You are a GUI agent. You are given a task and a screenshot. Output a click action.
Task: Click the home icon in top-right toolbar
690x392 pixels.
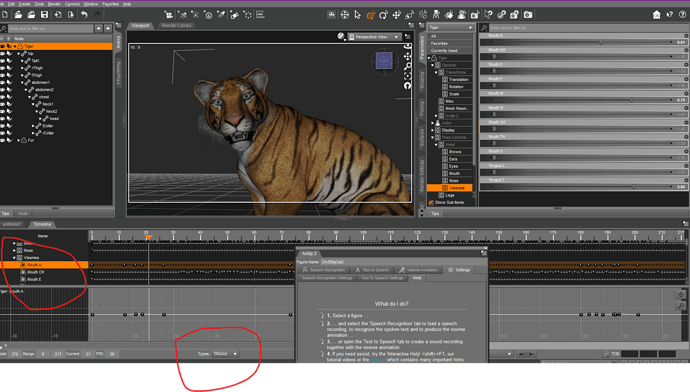point(657,15)
